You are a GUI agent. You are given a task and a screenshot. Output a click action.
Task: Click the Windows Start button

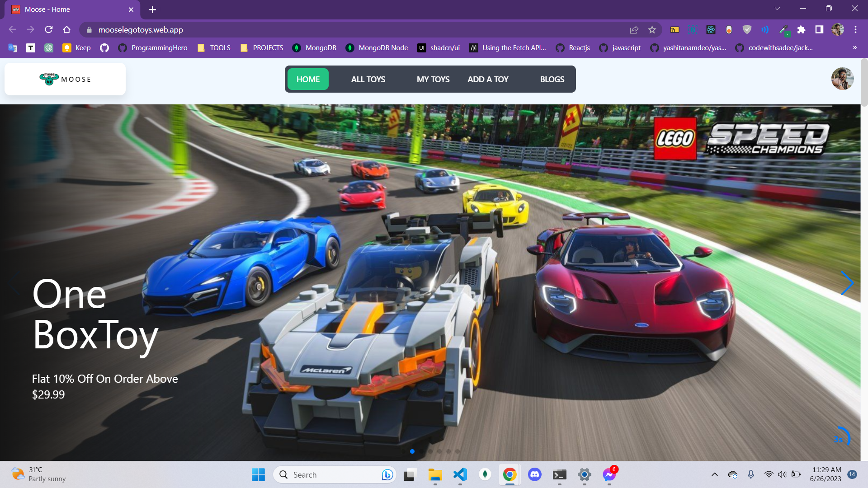258,474
